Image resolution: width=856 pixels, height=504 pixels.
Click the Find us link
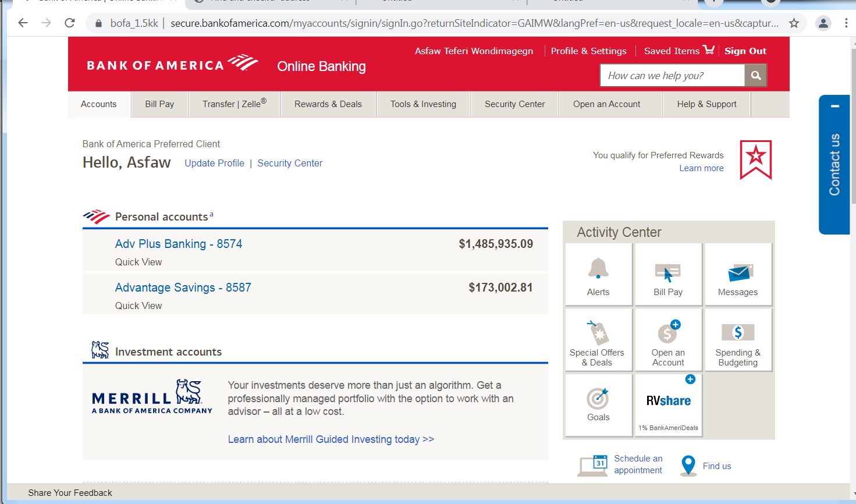point(717,466)
